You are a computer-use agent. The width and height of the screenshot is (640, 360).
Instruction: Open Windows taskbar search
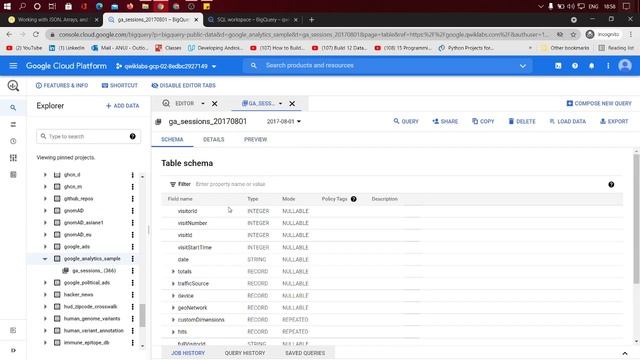pos(22,6)
